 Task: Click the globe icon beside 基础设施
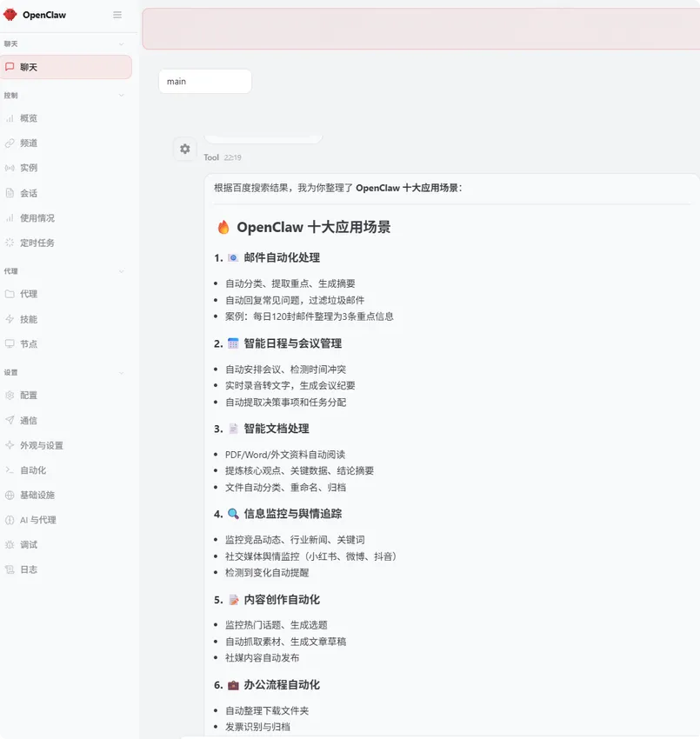pyautogui.click(x=10, y=495)
